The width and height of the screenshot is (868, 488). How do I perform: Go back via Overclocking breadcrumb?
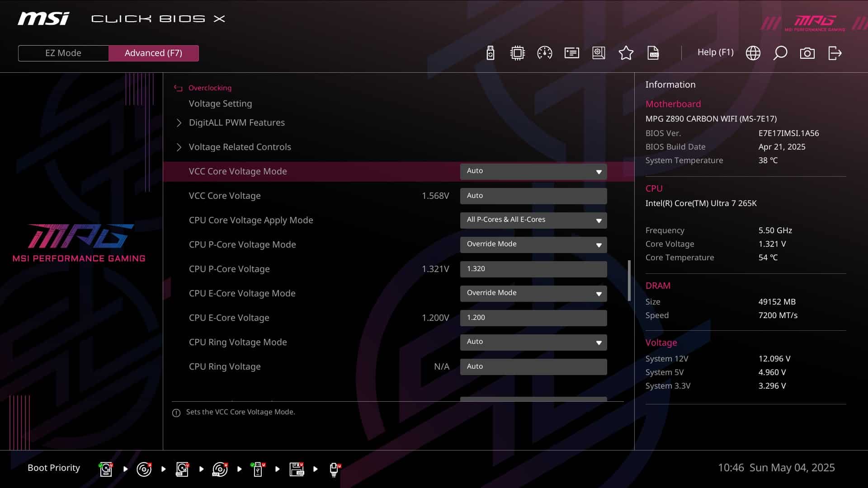coord(210,88)
